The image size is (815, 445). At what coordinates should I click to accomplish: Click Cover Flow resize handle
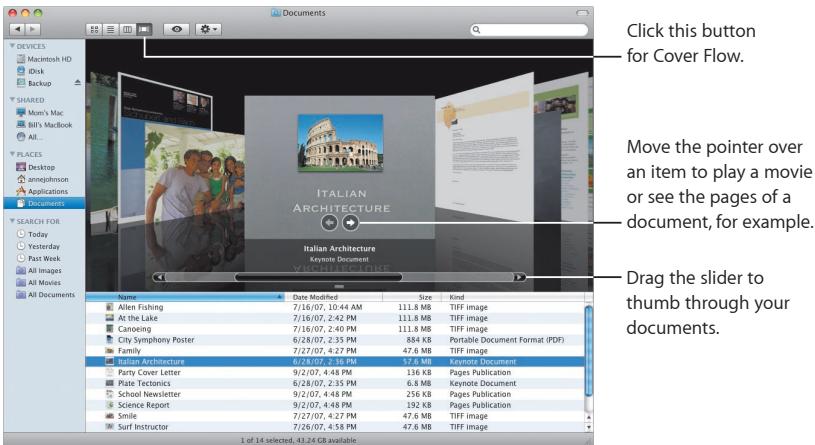pyautogui.click(x=339, y=286)
